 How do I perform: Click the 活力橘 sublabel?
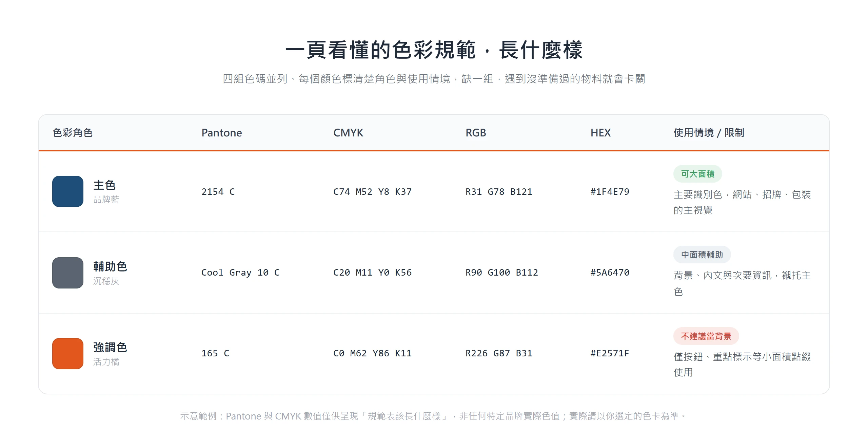pyautogui.click(x=106, y=362)
